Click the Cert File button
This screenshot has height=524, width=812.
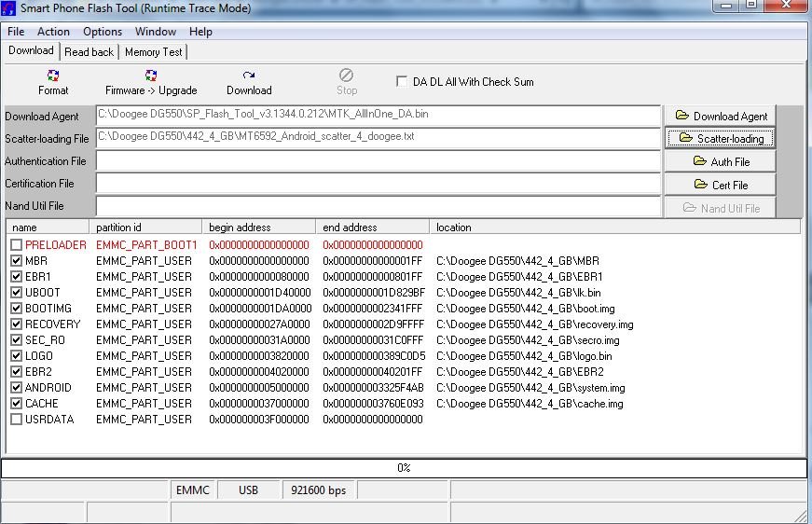point(721,185)
